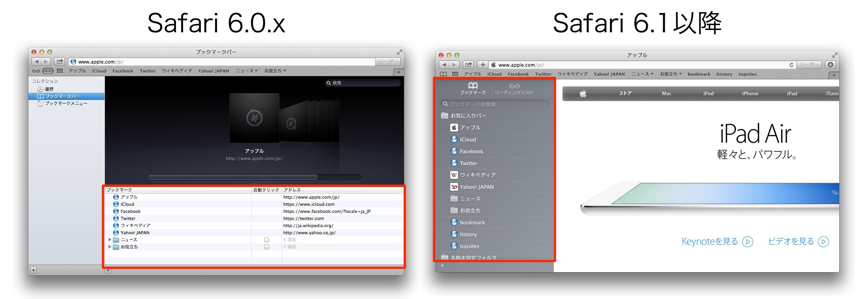The height and width of the screenshot is (299, 868).
Task: Click the ブックマークを検索 sidebar search field
Action: (x=494, y=104)
